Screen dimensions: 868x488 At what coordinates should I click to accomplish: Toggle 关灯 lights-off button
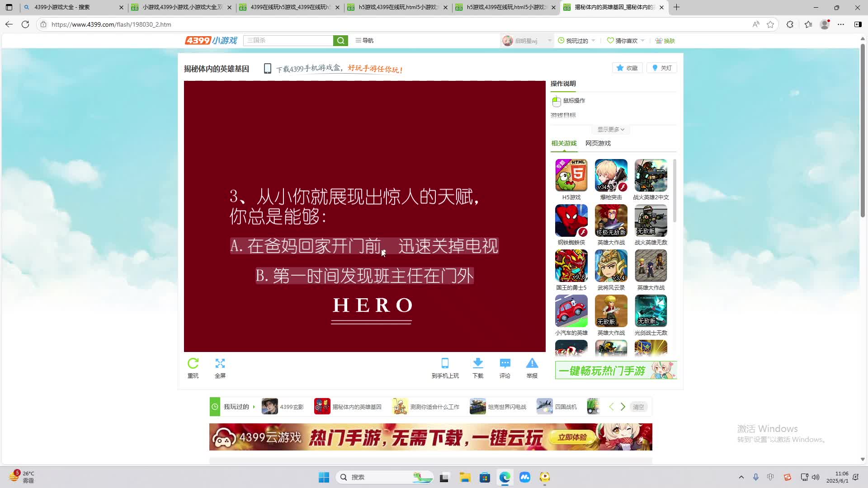pyautogui.click(x=662, y=68)
